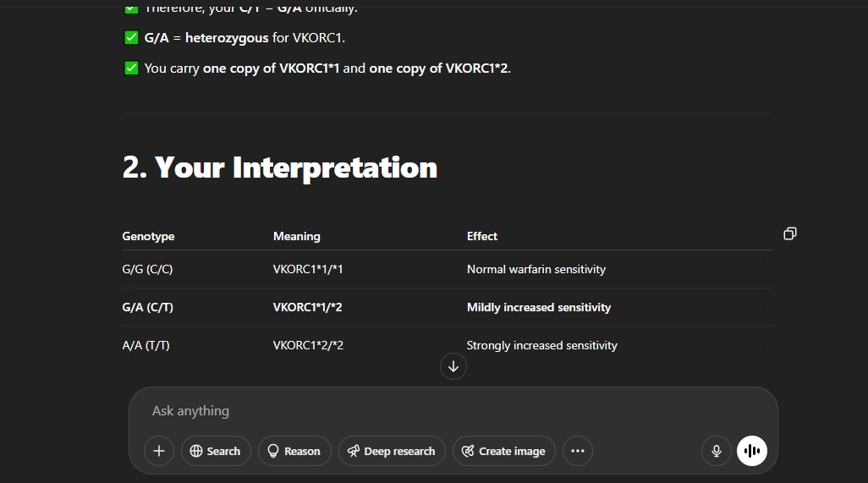Launch voice mode with waveform button

(751, 451)
